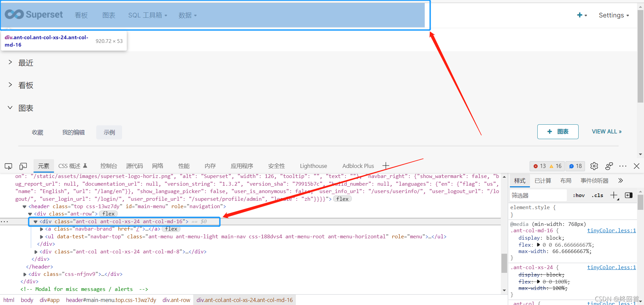644x305 pixels.
Task: Add a new style rule plus icon
Action: click(614, 195)
